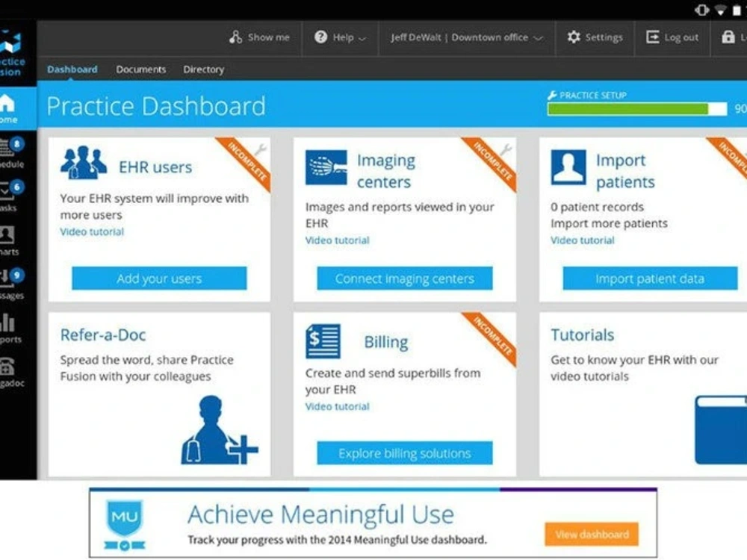747x560 pixels.
Task: Open the Charts sidebar icon
Action: [x=7, y=234]
